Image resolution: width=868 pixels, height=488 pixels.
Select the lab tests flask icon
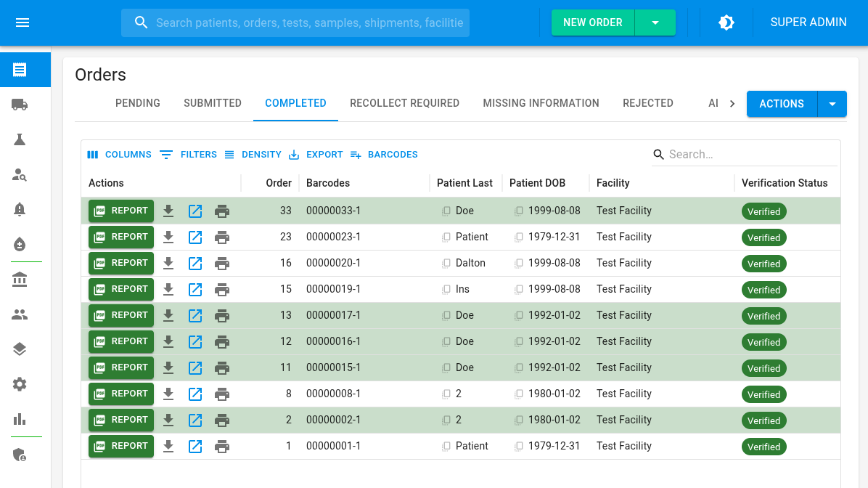(20, 139)
